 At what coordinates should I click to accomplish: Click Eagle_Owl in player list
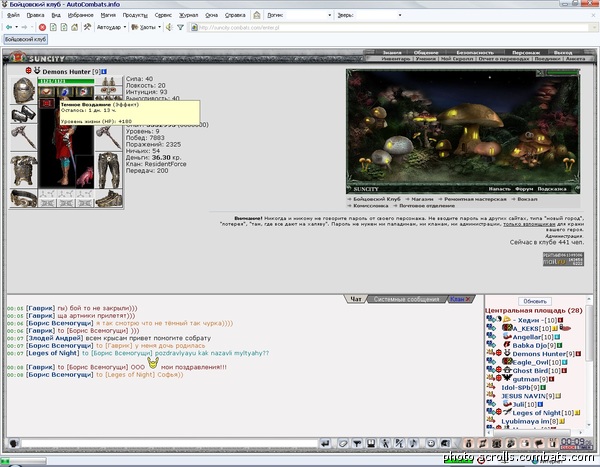point(530,362)
